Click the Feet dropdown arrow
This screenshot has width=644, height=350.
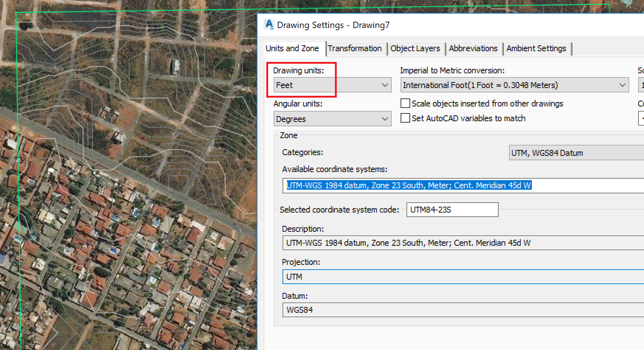click(x=385, y=85)
